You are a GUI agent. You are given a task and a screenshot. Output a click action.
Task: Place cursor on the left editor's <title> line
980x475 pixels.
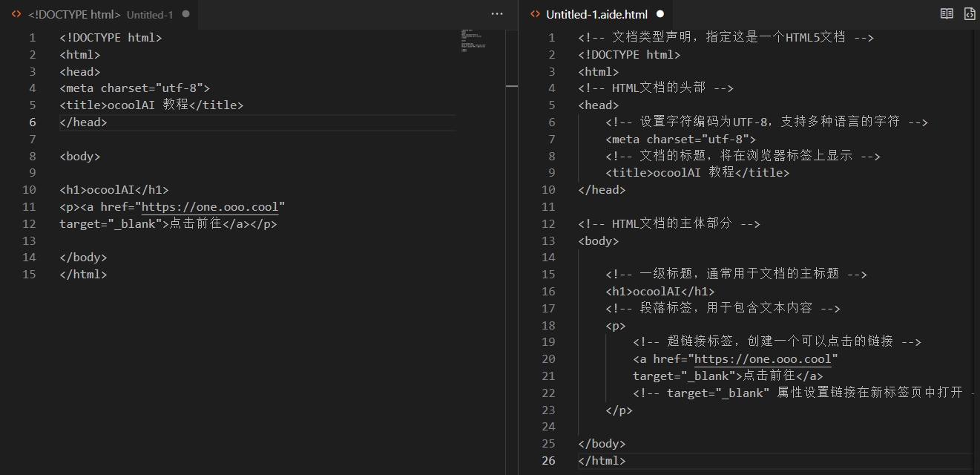[x=151, y=105]
